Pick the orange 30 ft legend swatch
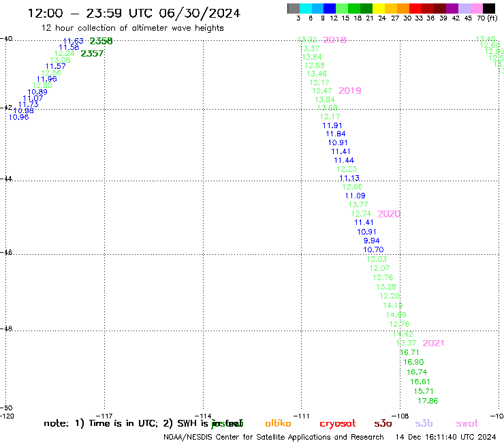The height and width of the screenshot is (443, 504). click(403, 8)
